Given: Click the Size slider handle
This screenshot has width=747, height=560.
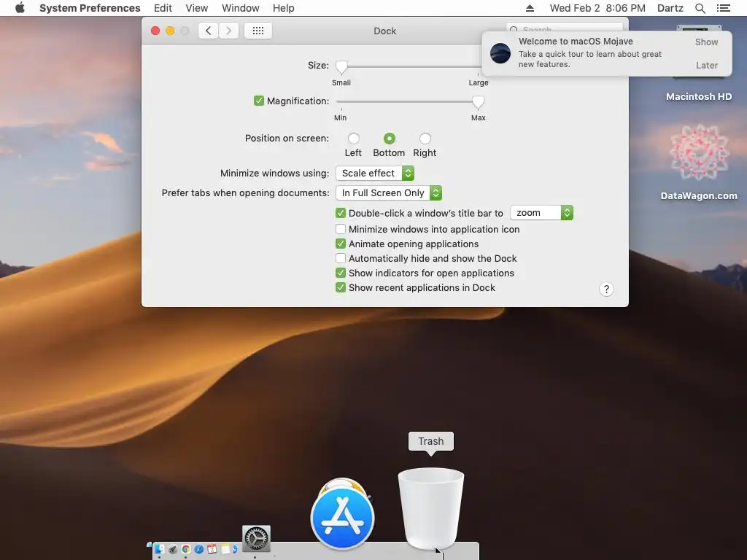Looking at the screenshot, I should [341, 68].
